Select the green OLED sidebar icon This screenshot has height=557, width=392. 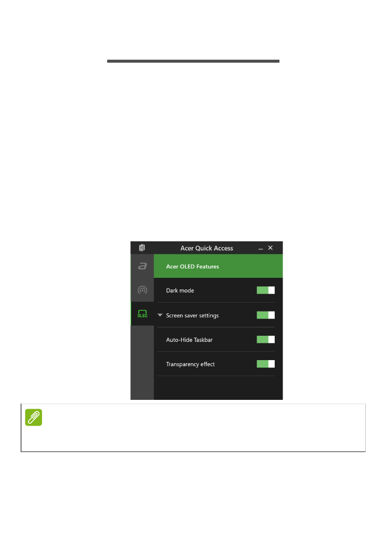pos(142,314)
